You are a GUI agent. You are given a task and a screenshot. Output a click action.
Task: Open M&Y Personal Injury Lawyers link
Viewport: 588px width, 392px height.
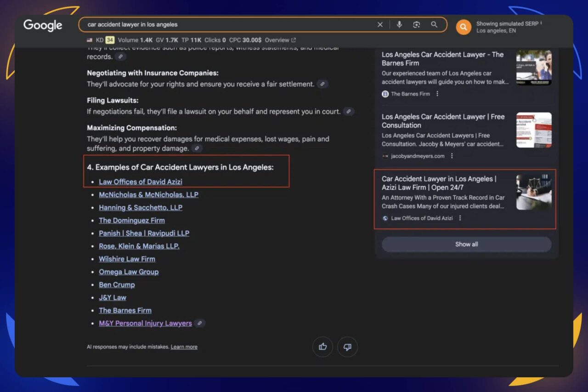[145, 323]
